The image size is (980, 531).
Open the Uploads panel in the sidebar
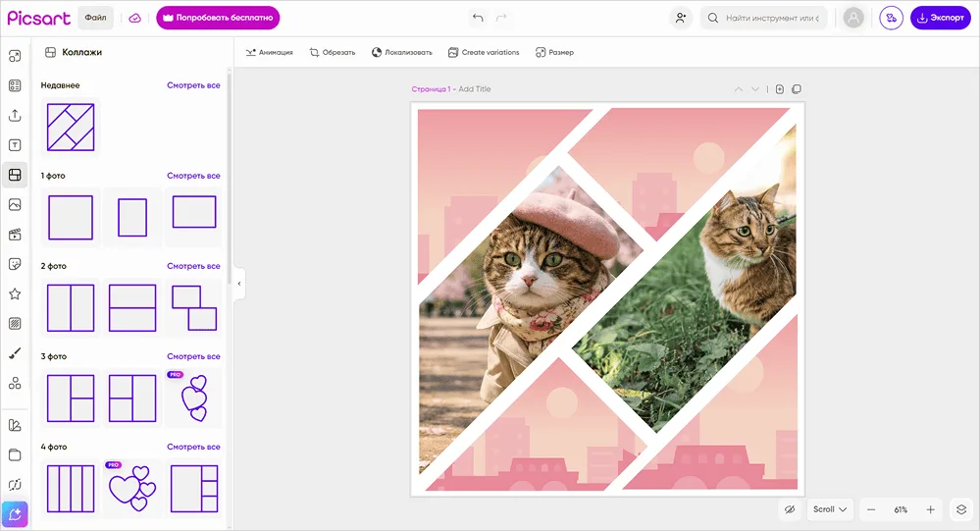coord(15,116)
